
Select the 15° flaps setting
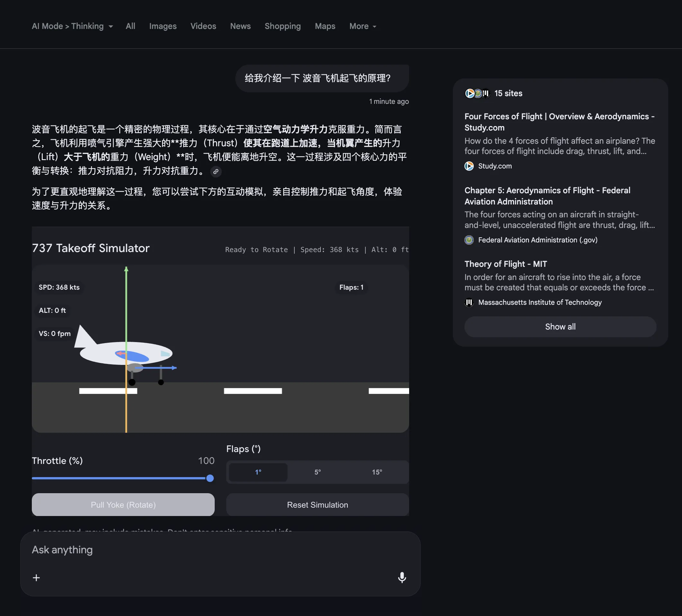377,472
